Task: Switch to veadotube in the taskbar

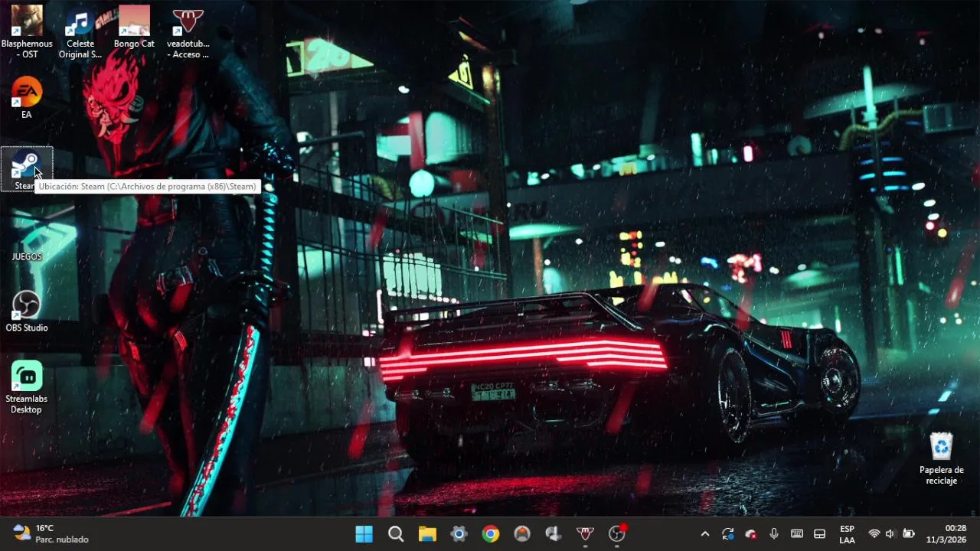Action: (x=585, y=534)
